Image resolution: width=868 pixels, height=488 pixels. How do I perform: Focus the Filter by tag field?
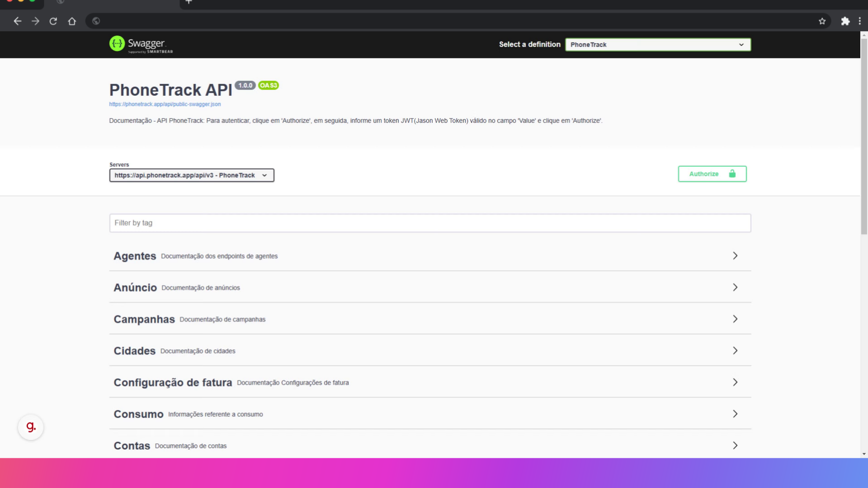point(430,223)
